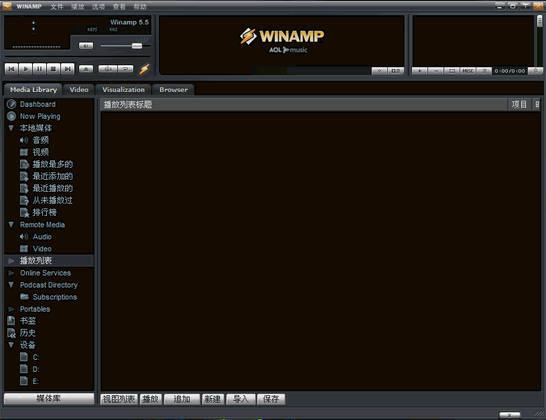This screenshot has width=546, height=420.
Task: Collapse the Podcast Directory node
Action: (11, 285)
